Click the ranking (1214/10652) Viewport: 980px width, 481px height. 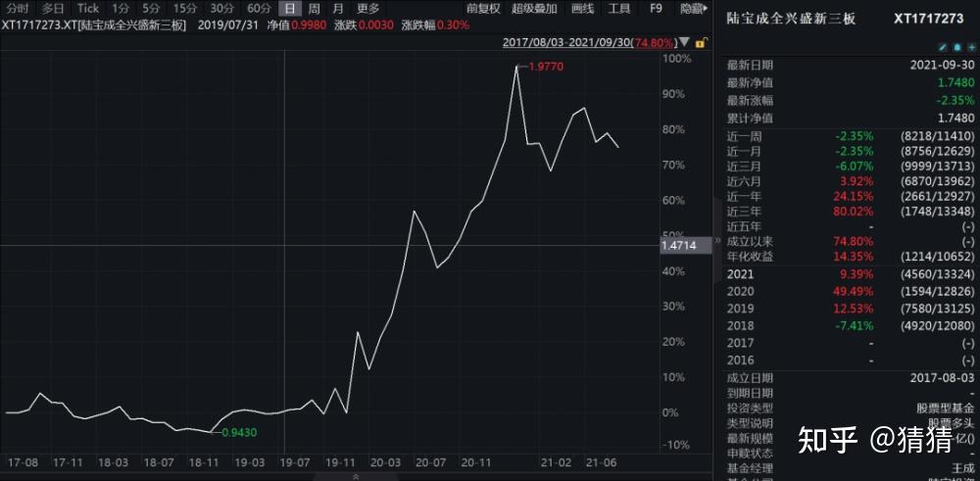937,256
